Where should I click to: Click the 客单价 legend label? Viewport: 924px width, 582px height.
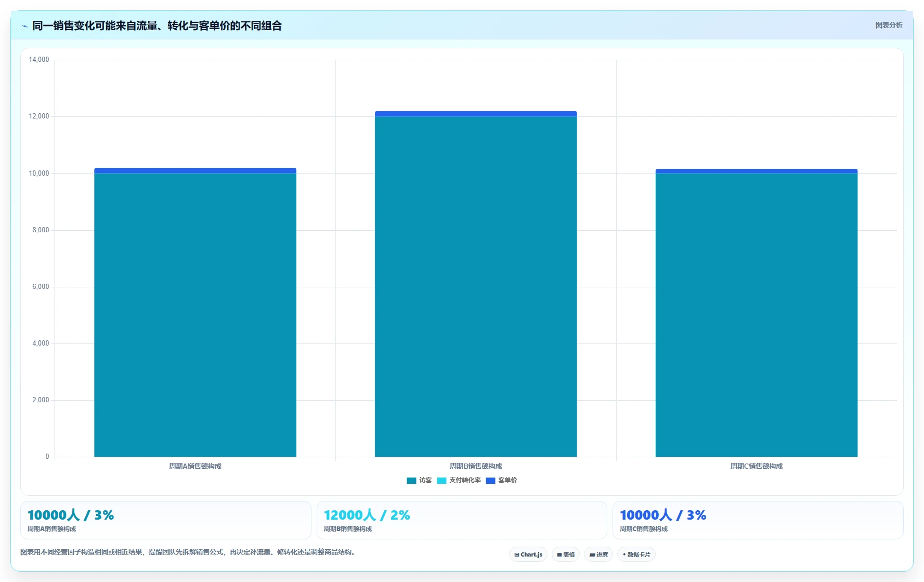coord(507,480)
